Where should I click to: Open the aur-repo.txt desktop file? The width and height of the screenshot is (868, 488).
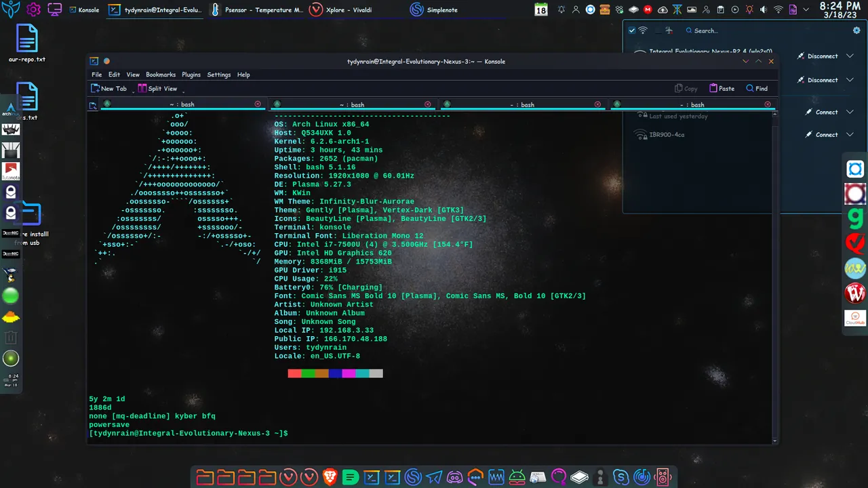point(27,43)
